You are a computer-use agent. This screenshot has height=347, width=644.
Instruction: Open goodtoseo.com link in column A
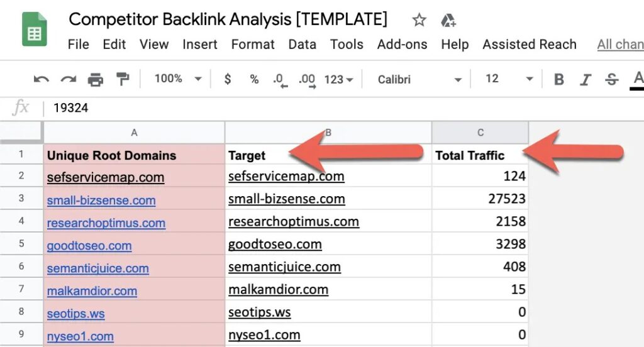tap(89, 246)
